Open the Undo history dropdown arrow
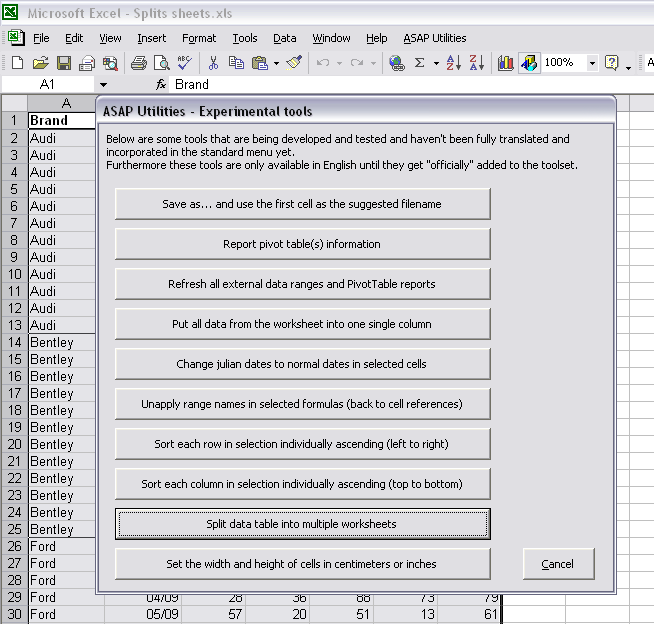This screenshot has height=624, width=654. (x=339, y=63)
